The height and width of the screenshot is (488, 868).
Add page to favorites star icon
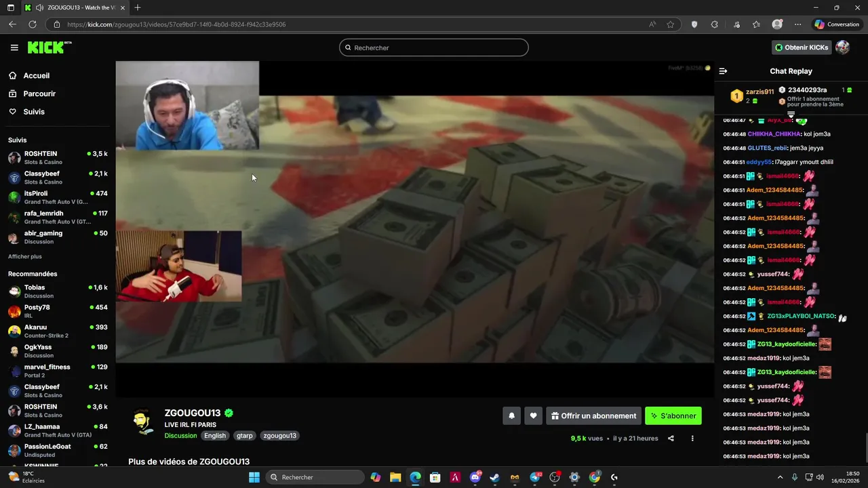click(671, 24)
